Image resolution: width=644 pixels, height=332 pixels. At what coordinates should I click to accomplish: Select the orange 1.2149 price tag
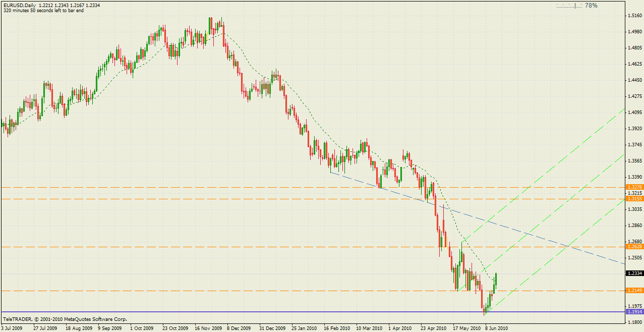pyautogui.click(x=634, y=291)
